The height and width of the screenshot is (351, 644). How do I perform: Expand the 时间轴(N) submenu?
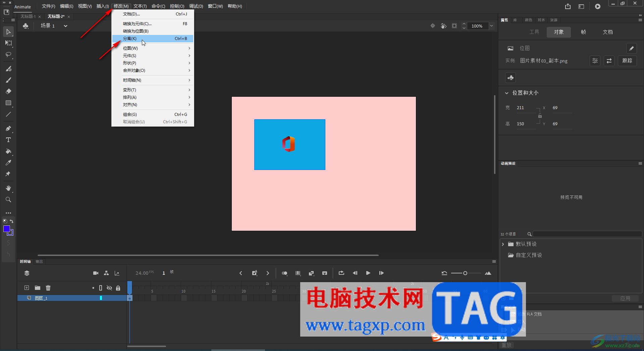[x=153, y=80]
